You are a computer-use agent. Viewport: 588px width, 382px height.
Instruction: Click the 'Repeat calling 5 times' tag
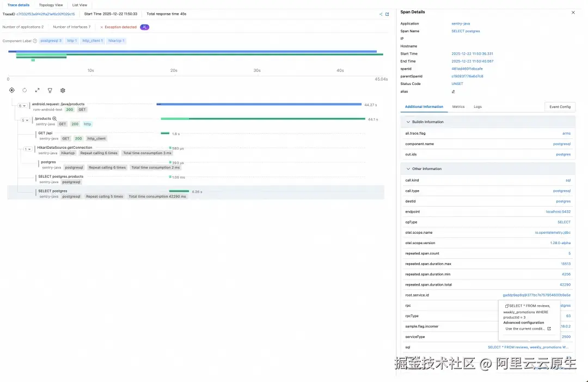click(x=104, y=197)
